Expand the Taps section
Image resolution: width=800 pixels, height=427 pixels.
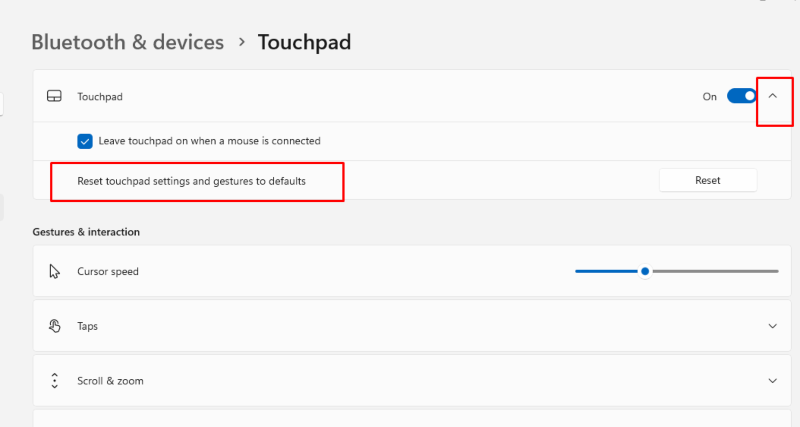click(x=772, y=326)
